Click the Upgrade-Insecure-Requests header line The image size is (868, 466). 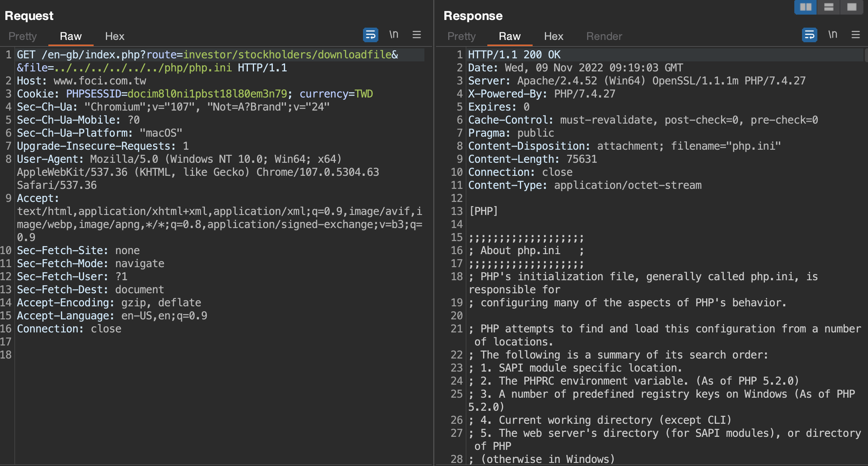click(103, 146)
